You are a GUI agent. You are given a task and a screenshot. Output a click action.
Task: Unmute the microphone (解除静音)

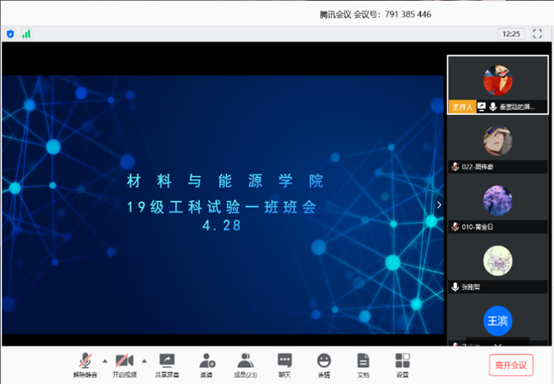point(85,365)
